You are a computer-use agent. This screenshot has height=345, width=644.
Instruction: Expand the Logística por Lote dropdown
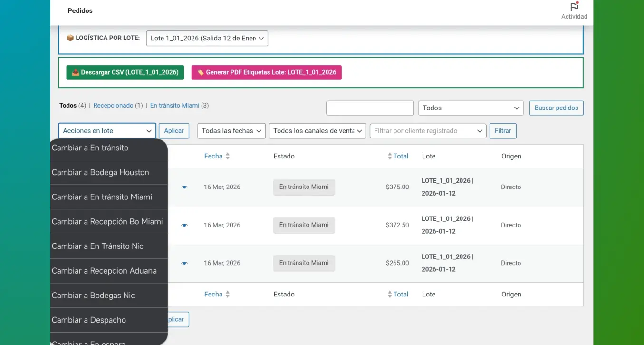click(207, 39)
